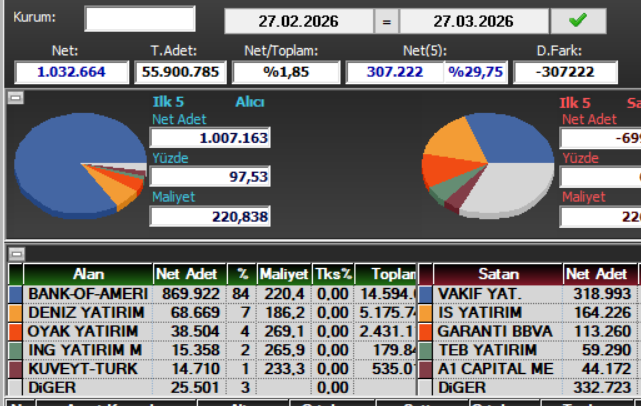Click buyers' Maliyet value 220,838
Viewport: 641px width, 406px height.
pos(210,216)
